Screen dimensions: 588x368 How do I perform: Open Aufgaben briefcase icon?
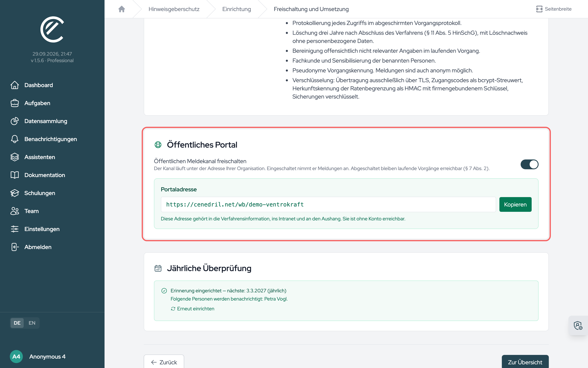click(x=14, y=103)
